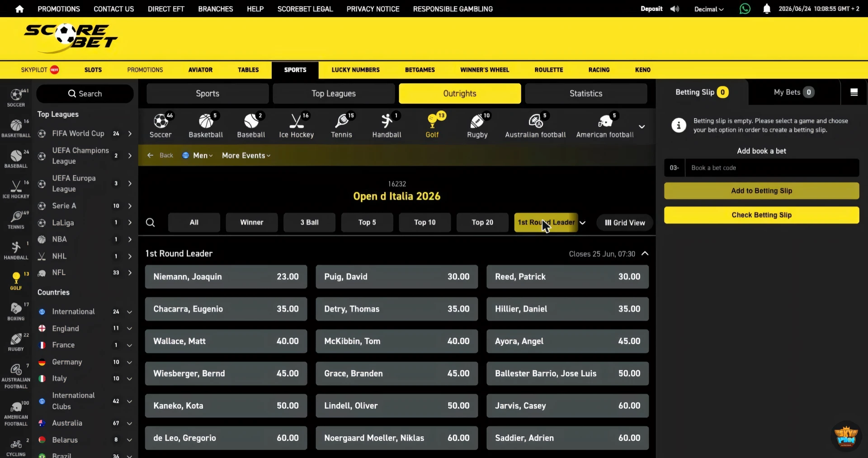Expand more sports with the chevron

point(642,126)
